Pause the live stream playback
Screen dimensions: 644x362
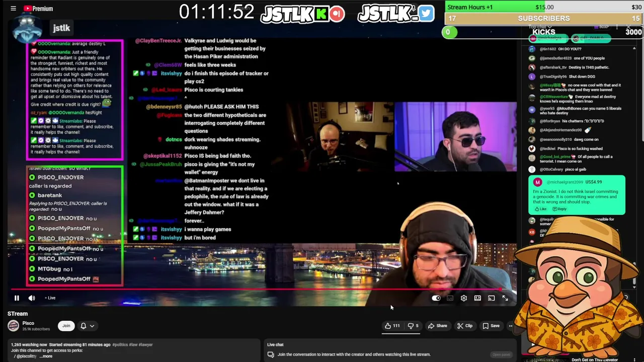pyautogui.click(x=17, y=298)
